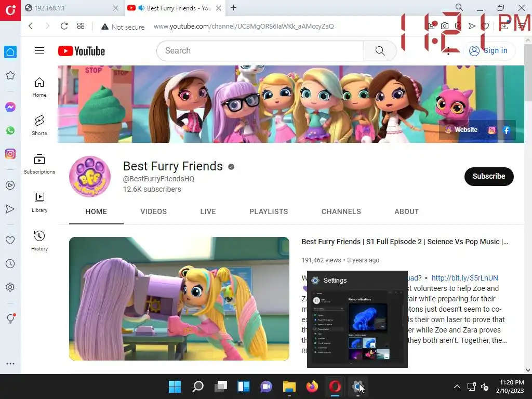Open Task View on the taskbar
532x399 pixels.
point(221,387)
